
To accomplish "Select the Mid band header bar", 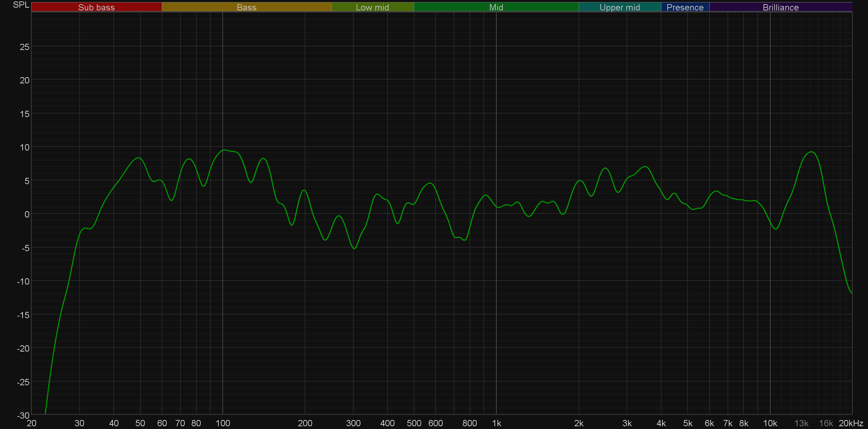I will 496,7.
